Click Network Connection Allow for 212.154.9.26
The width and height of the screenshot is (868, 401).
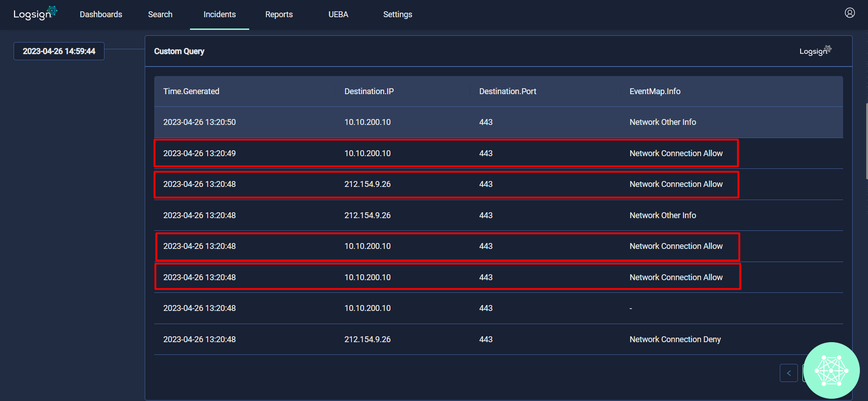coord(676,184)
